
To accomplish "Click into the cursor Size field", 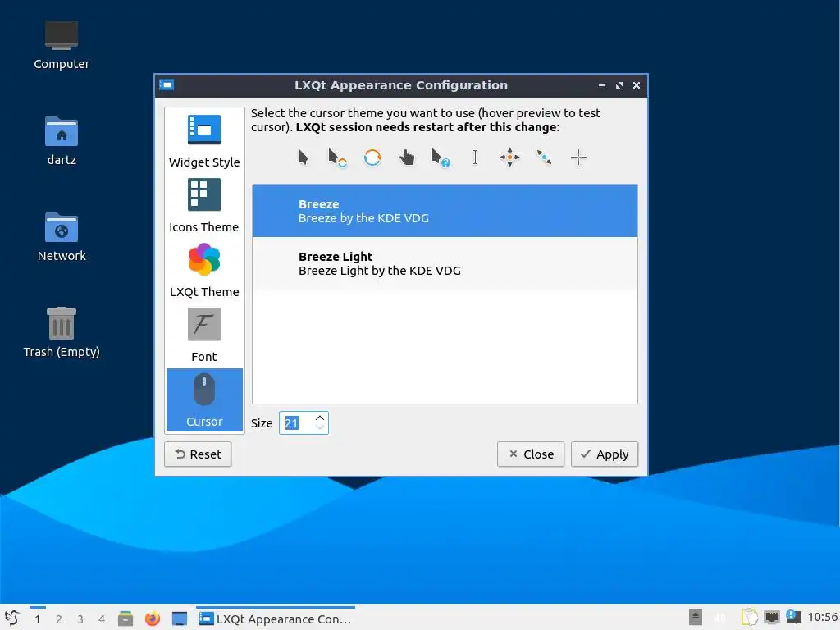I will pos(295,423).
